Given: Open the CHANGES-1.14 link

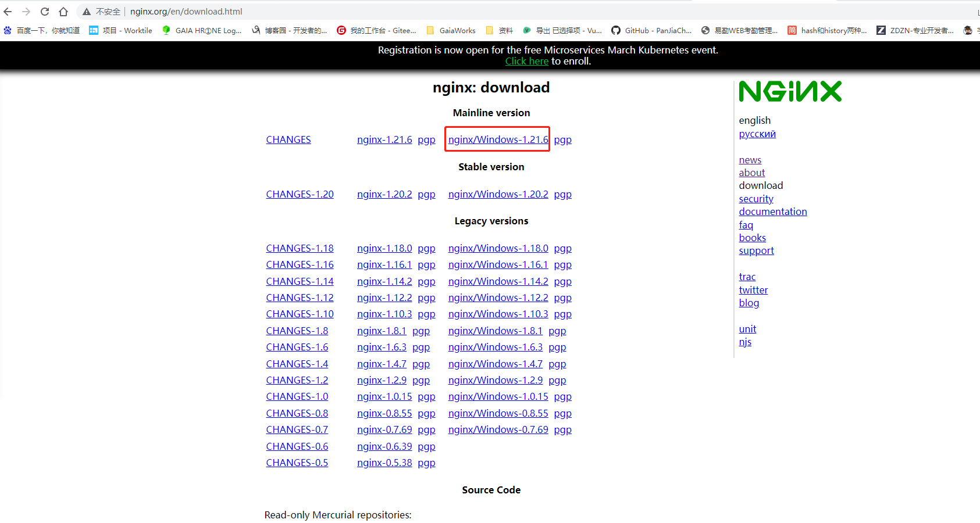Looking at the screenshot, I should click(300, 281).
